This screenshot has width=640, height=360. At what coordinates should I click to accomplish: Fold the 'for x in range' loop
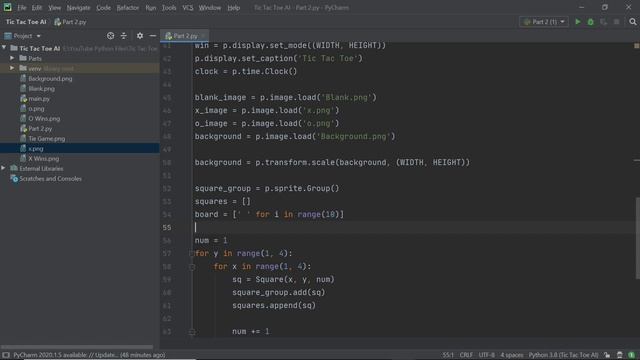[x=191, y=267]
